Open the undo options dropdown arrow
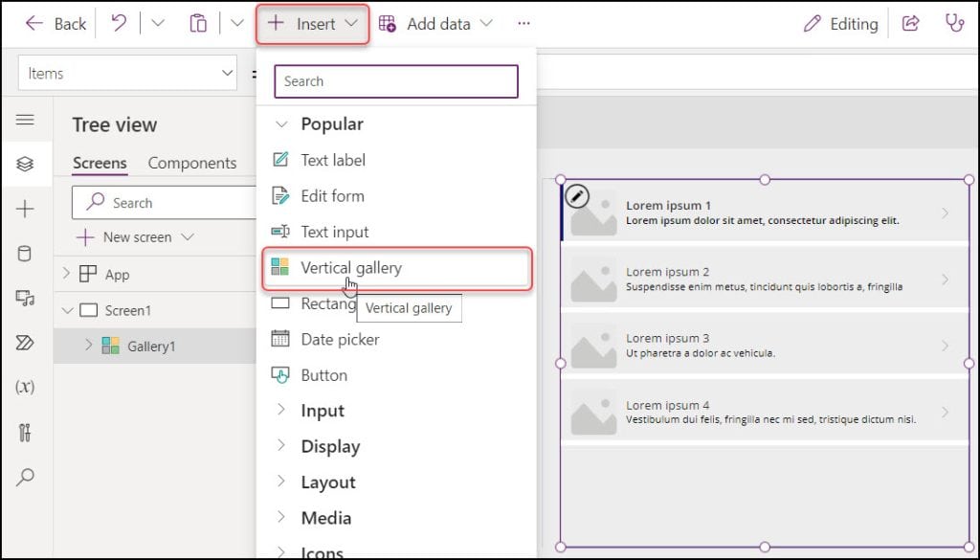 click(x=158, y=24)
